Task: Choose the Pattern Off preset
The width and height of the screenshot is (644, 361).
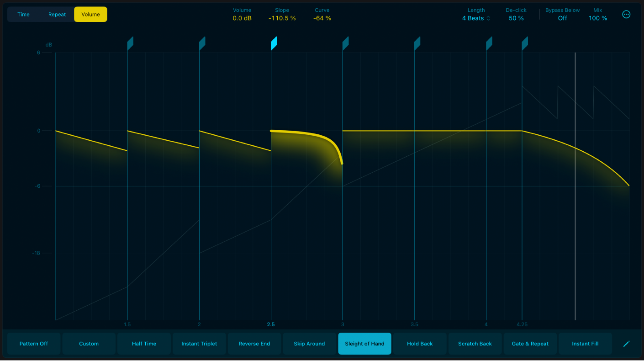Action: pyautogui.click(x=33, y=343)
